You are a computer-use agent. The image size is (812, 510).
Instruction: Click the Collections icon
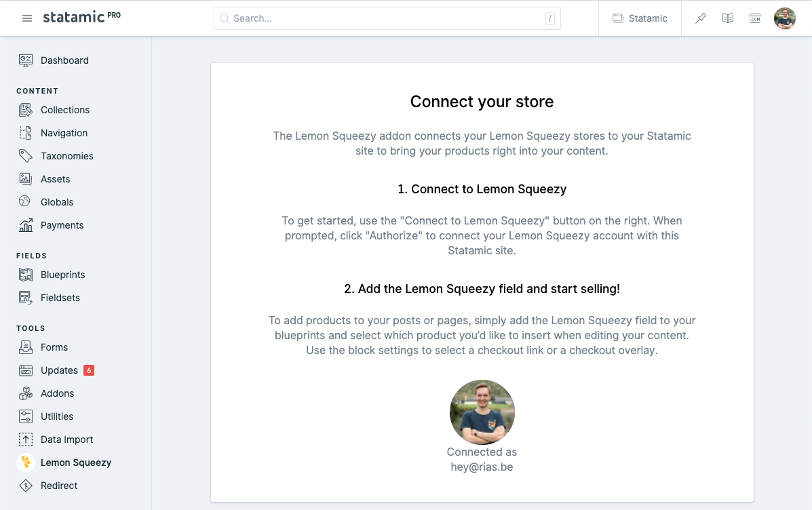pyautogui.click(x=25, y=110)
